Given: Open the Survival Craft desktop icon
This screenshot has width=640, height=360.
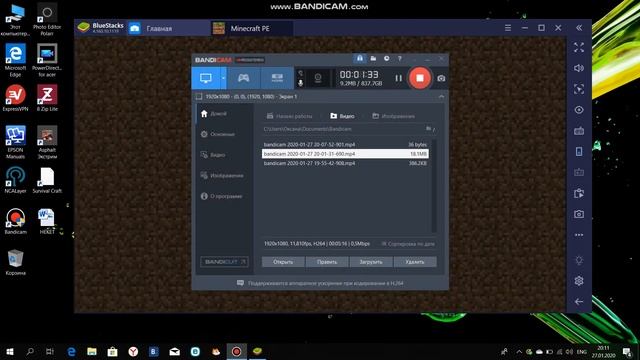Looking at the screenshot, I should pyautogui.click(x=47, y=180).
